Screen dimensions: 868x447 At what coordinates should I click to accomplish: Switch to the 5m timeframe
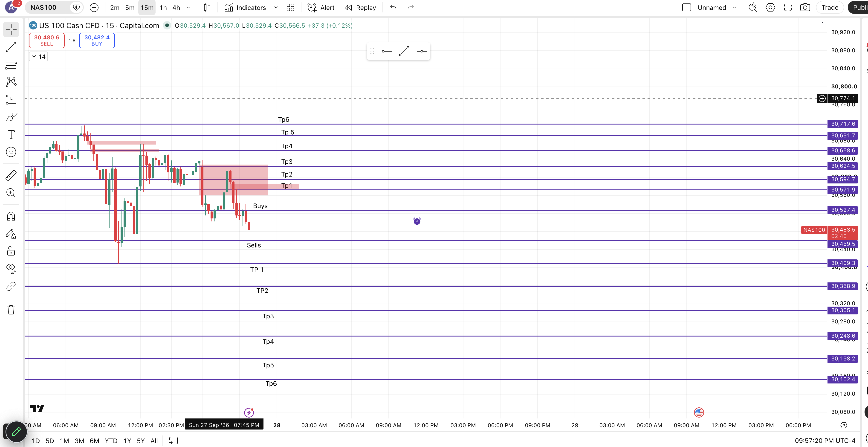point(130,7)
